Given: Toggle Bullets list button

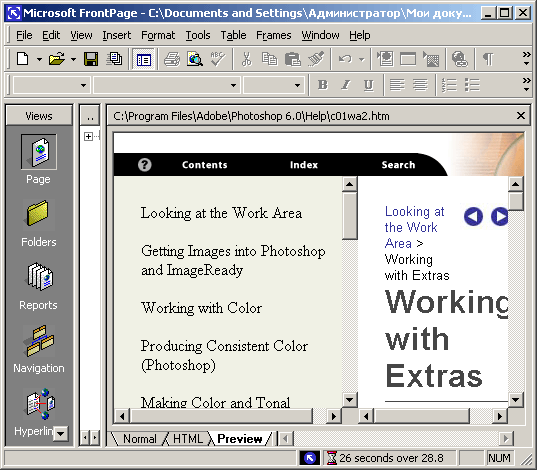Looking at the screenshot, I should 472,85.
